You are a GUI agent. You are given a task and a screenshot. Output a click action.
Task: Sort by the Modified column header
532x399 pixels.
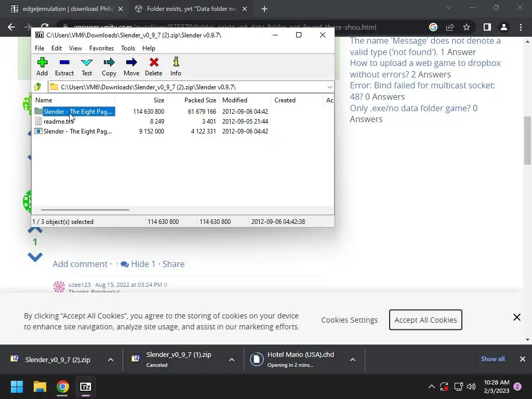pos(244,100)
